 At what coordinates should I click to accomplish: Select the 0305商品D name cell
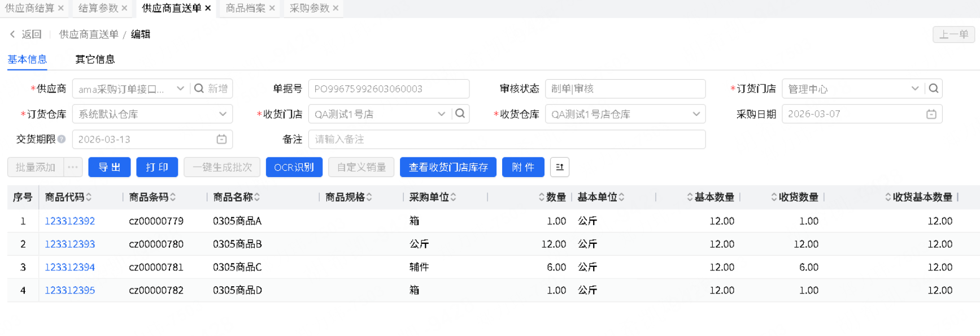click(x=237, y=290)
